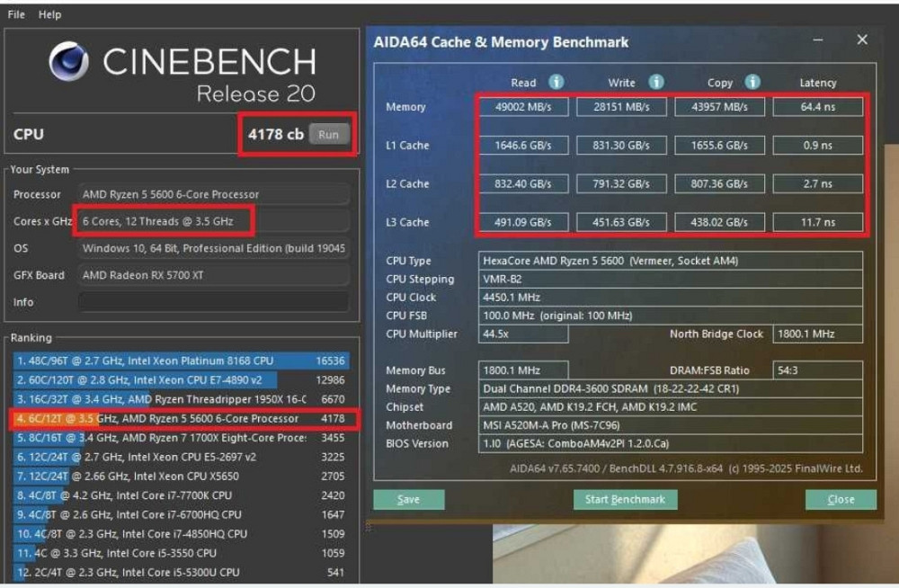
Task: Minimize the AIDA64 benchmark window
Action: point(818,40)
